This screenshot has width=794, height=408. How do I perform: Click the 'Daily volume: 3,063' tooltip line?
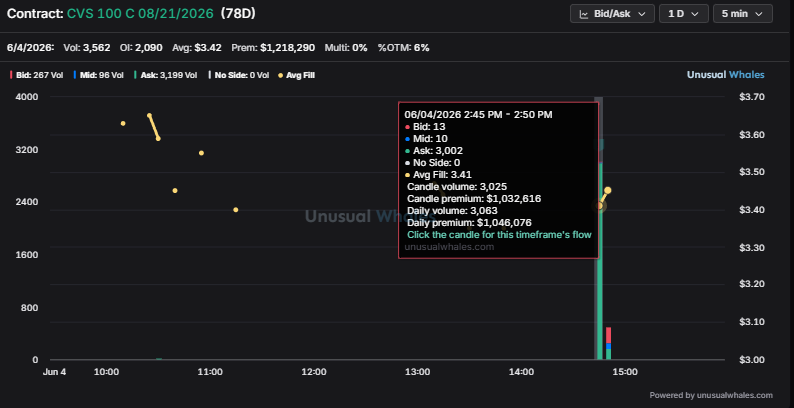click(x=452, y=211)
